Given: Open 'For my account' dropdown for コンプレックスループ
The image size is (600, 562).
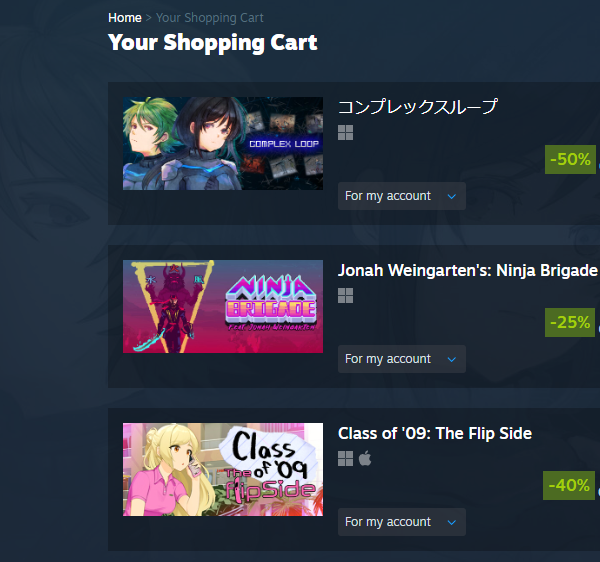Looking at the screenshot, I should pos(402,196).
